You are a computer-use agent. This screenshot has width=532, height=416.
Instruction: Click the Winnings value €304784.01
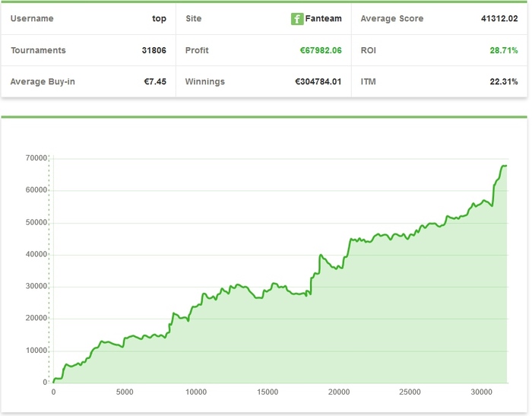click(318, 81)
